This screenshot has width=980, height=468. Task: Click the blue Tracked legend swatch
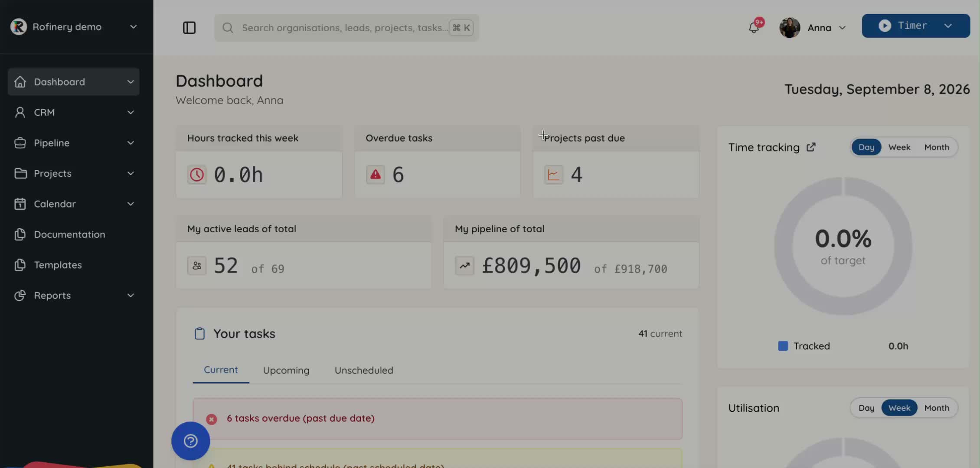783,346
